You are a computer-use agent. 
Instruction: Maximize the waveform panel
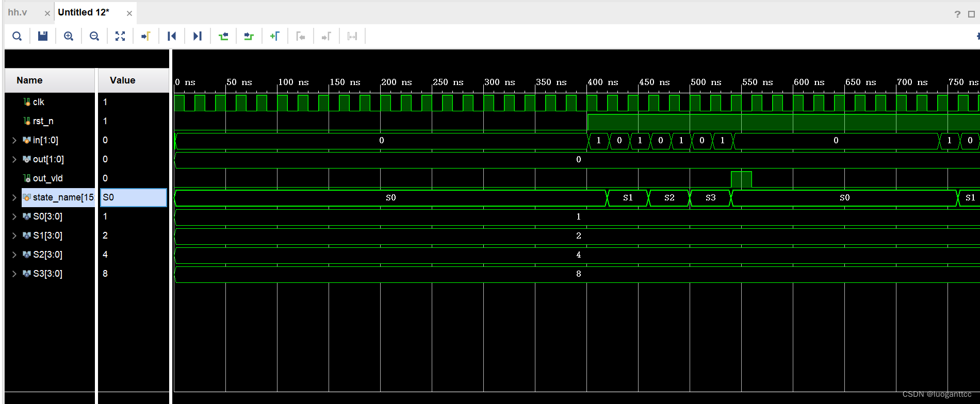pos(971,14)
